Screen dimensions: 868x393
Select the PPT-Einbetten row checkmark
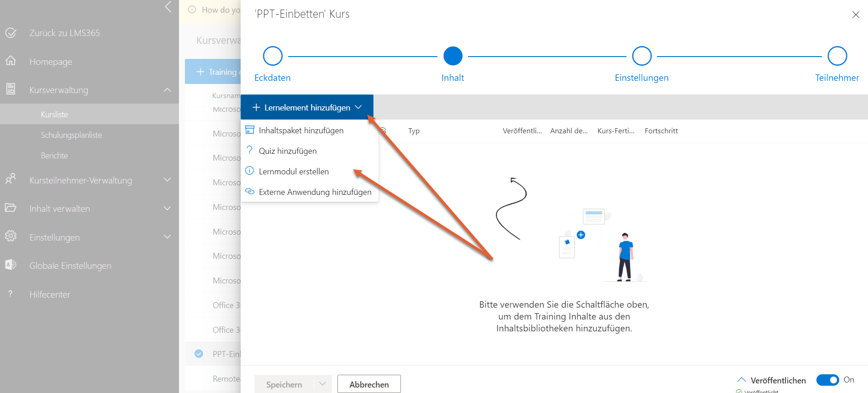199,354
